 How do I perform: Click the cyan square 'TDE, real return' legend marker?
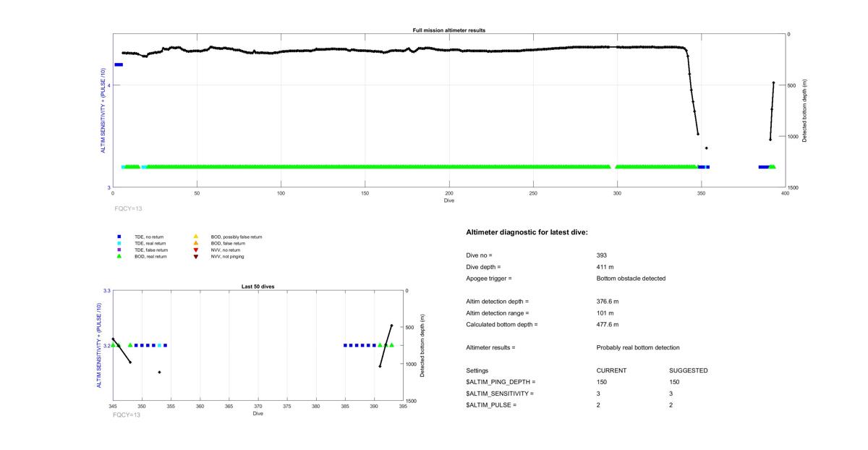click(119, 243)
